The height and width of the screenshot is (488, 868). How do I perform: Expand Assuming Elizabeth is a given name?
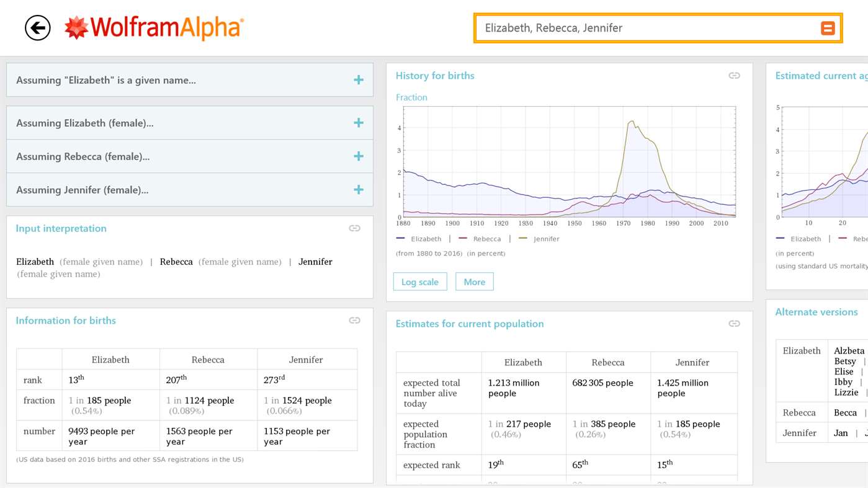pos(358,79)
